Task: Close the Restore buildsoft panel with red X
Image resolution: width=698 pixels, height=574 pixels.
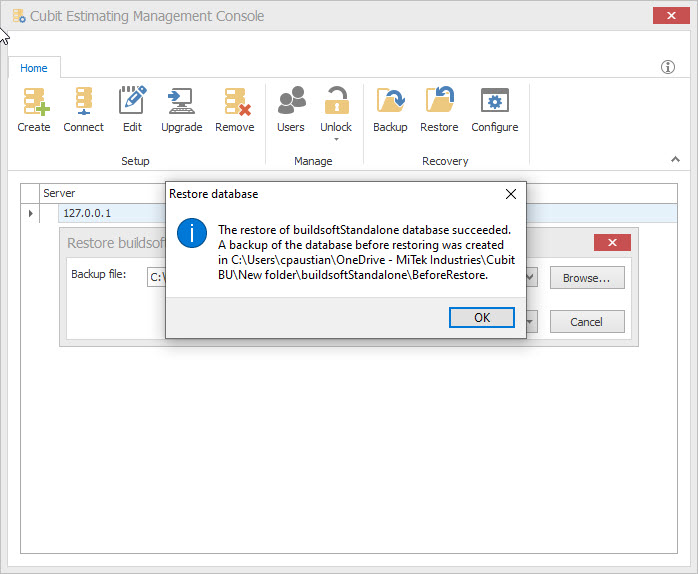Action: 612,243
